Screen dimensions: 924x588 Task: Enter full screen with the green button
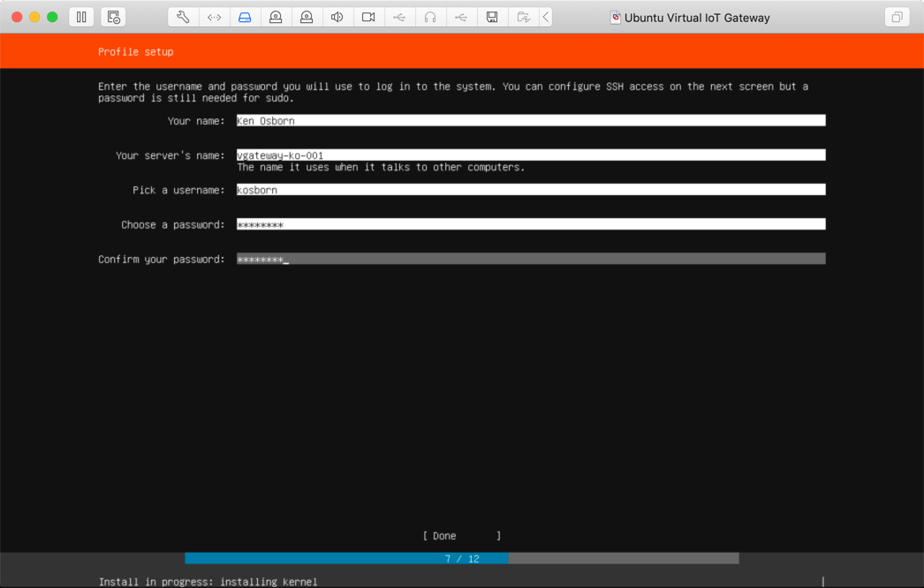tap(52, 17)
